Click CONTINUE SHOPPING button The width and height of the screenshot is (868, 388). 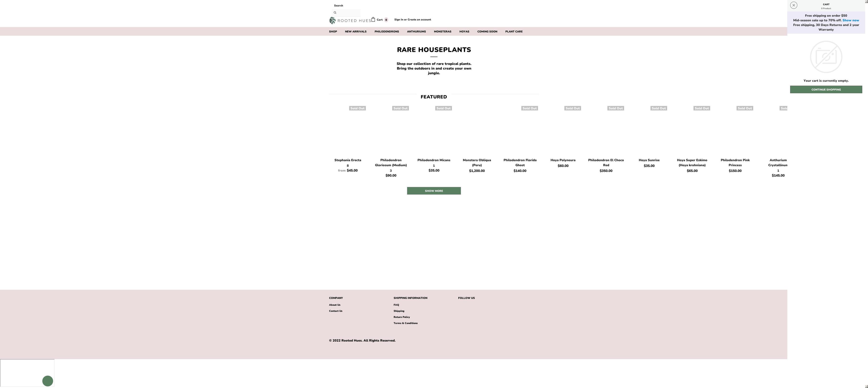point(826,90)
